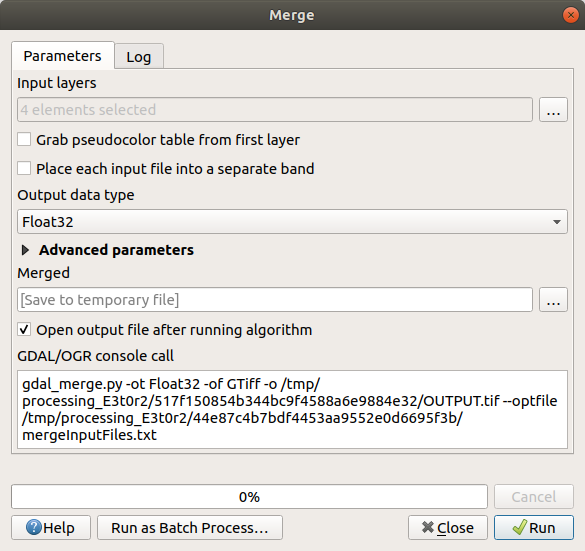Image resolution: width=585 pixels, height=551 pixels.
Task: Open Merged output browse ellipsis button
Action: click(x=553, y=300)
